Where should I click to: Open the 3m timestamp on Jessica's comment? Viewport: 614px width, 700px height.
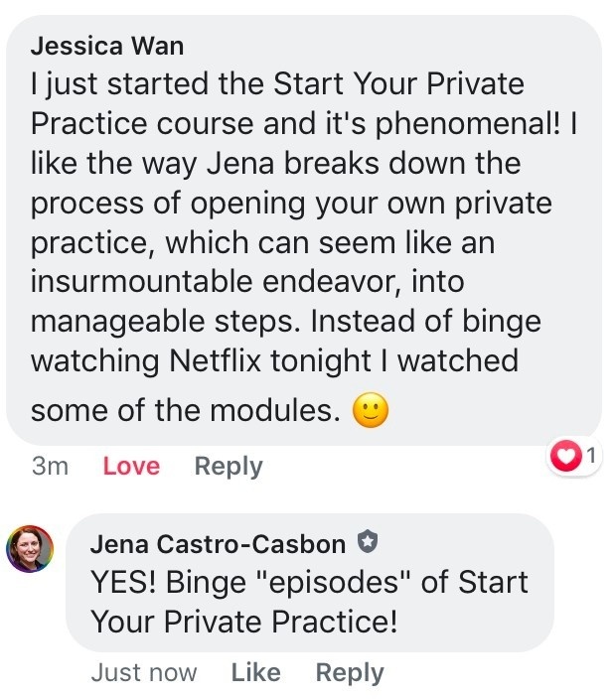tap(50, 467)
